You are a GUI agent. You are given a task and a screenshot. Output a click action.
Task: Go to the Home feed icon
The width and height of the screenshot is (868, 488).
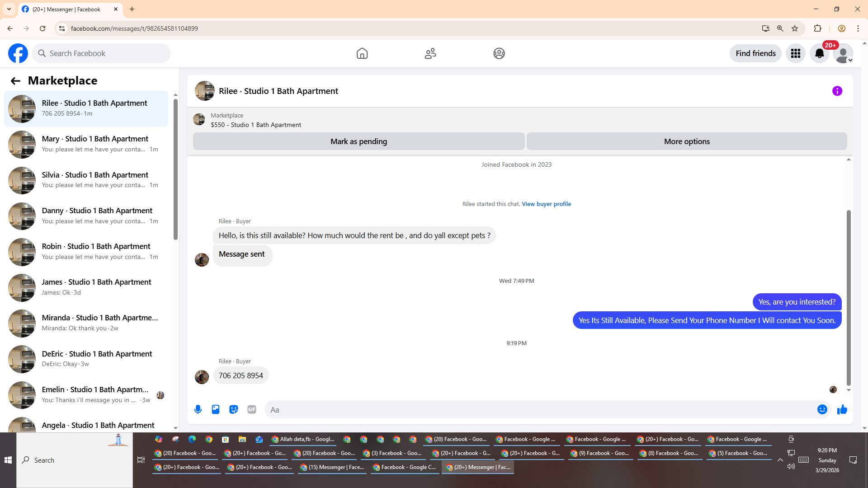[362, 53]
